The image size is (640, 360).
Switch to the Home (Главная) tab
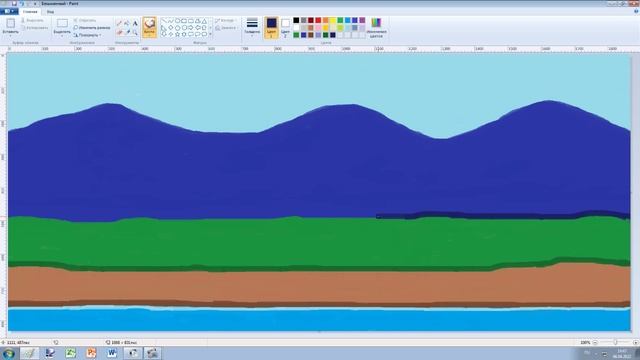pyautogui.click(x=30, y=11)
